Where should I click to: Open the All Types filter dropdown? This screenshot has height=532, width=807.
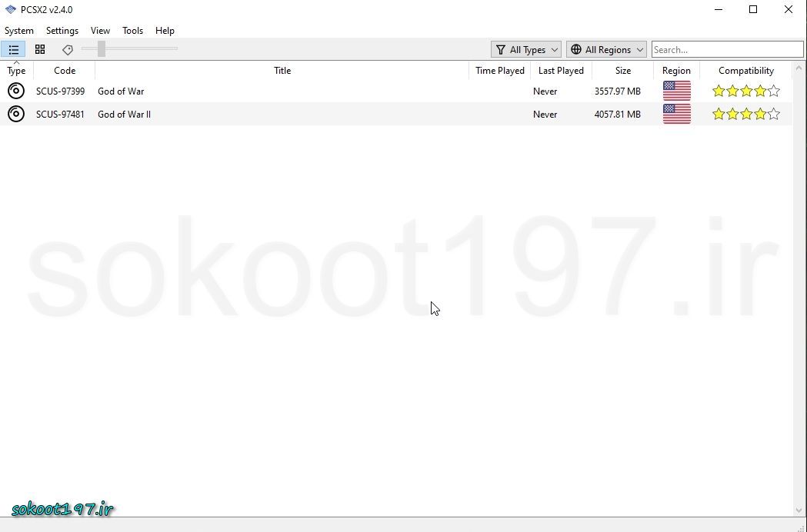tap(526, 49)
